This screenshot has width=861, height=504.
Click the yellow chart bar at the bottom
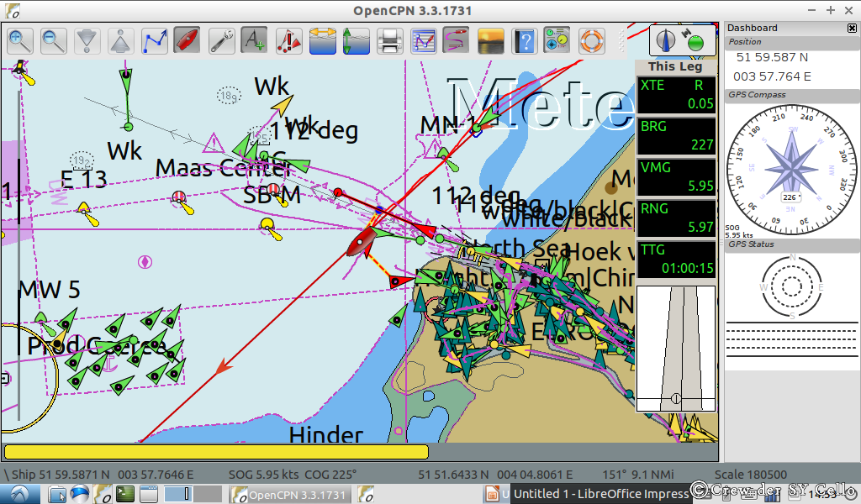point(216,452)
